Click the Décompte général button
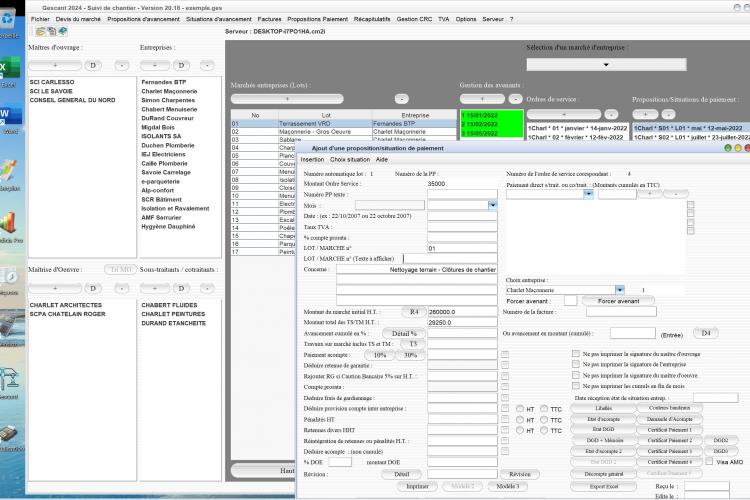This screenshot has width=750, height=500. pyautogui.click(x=604, y=474)
